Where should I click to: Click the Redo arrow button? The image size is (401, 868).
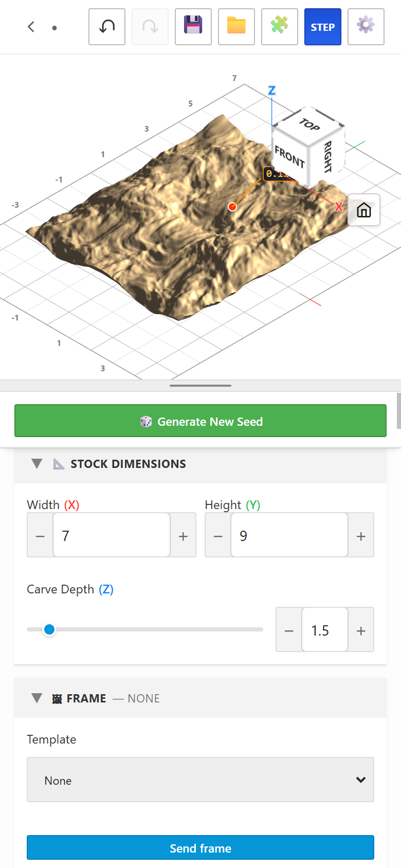(x=150, y=27)
